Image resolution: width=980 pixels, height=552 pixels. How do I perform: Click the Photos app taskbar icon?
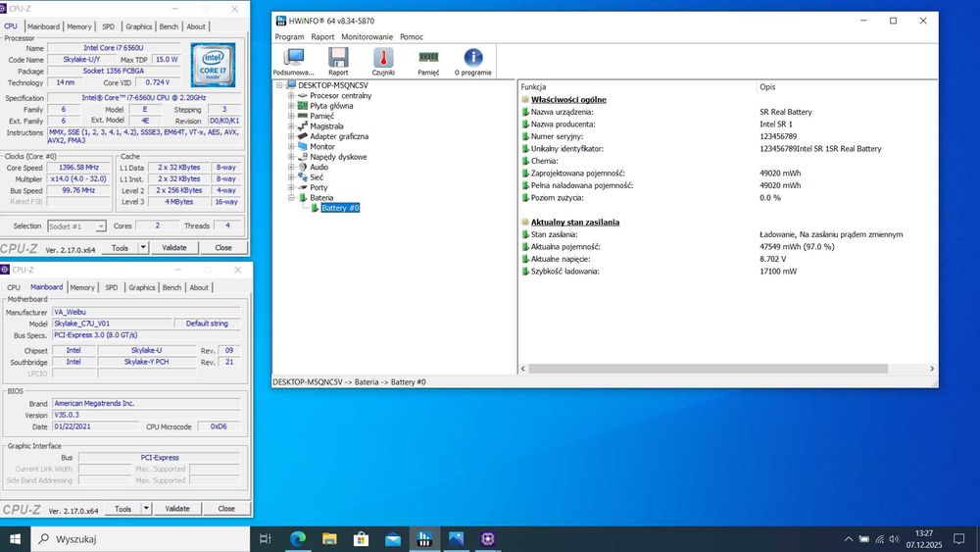coord(457,539)
